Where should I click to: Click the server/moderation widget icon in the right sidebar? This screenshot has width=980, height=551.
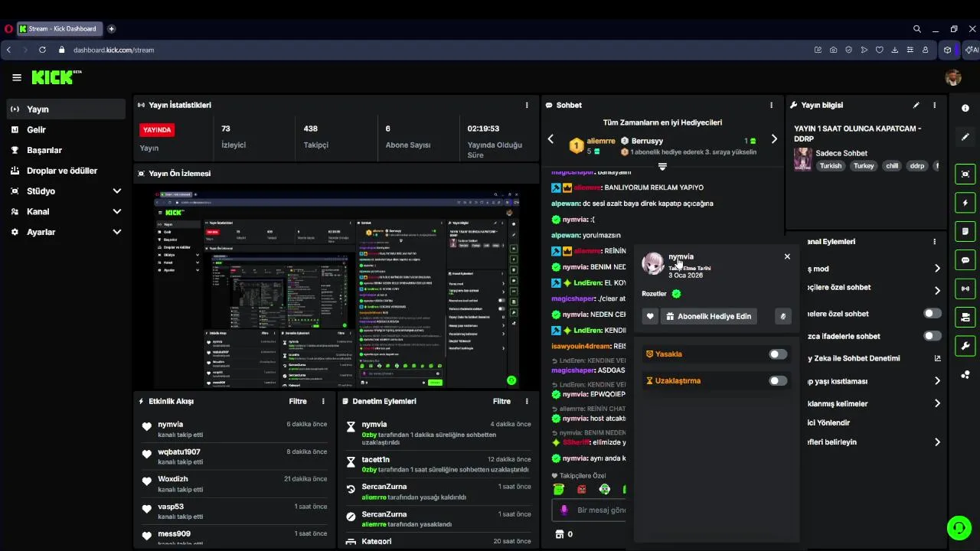(965, 317)
